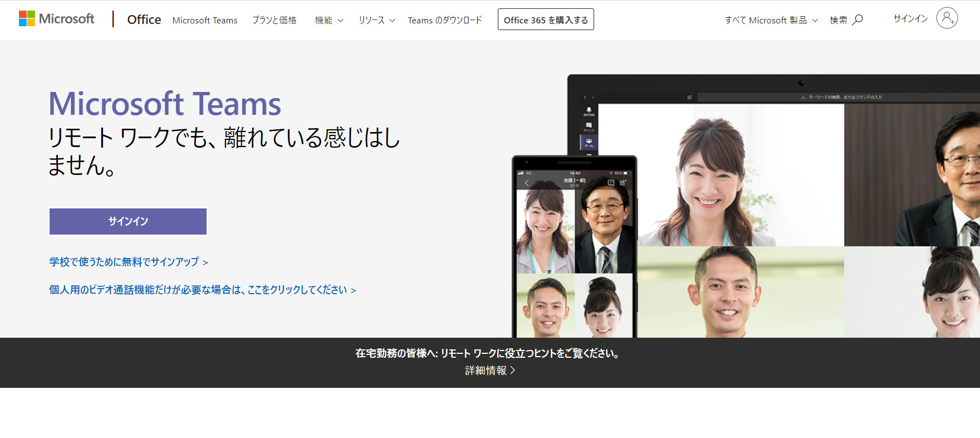Tap the chat bubble icon on phone
Image resolution: width=980 pixels, height=438 pixels.
[x=611, y=183]
